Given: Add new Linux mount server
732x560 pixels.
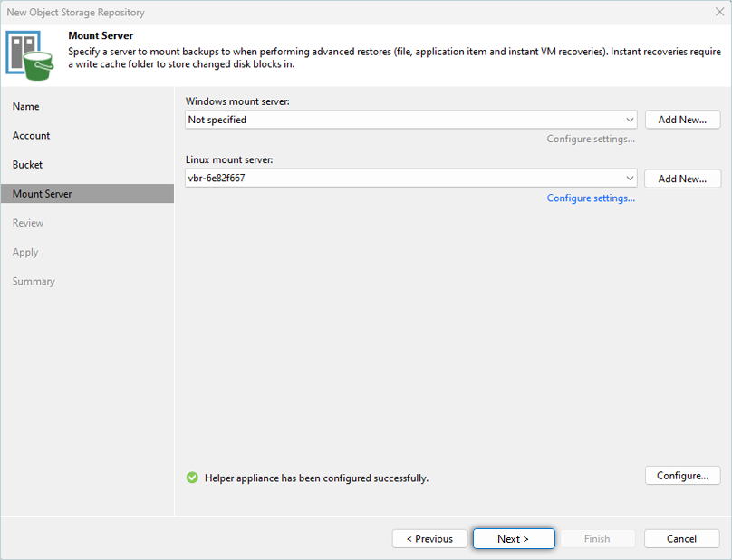Looking at the screenshot, I should tap(682, 179).
